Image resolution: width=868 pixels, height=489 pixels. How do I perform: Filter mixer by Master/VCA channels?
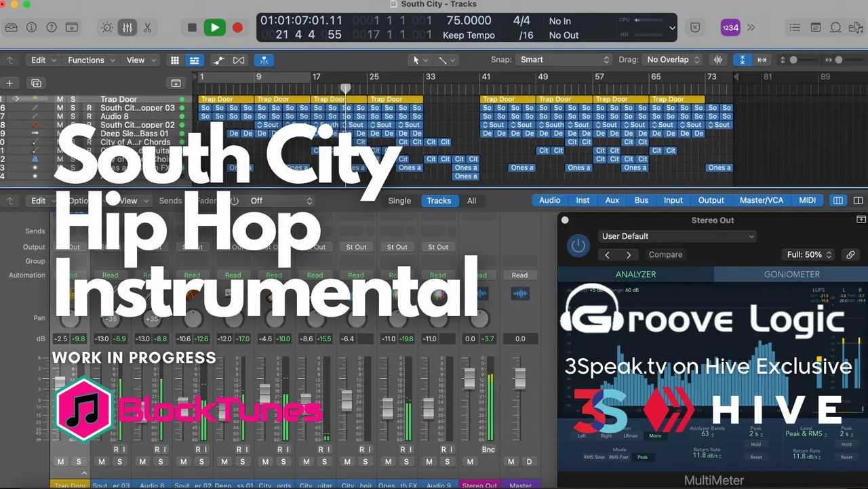coord(762,200)
